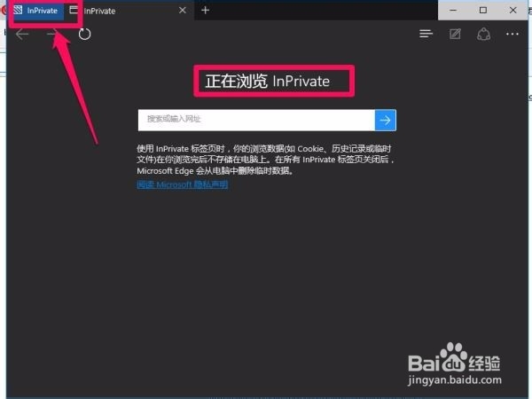The width and height of the screenshot is (532, 399).
Task: Open the Hub (favorites, history) icon
Action: coord(426,34)
